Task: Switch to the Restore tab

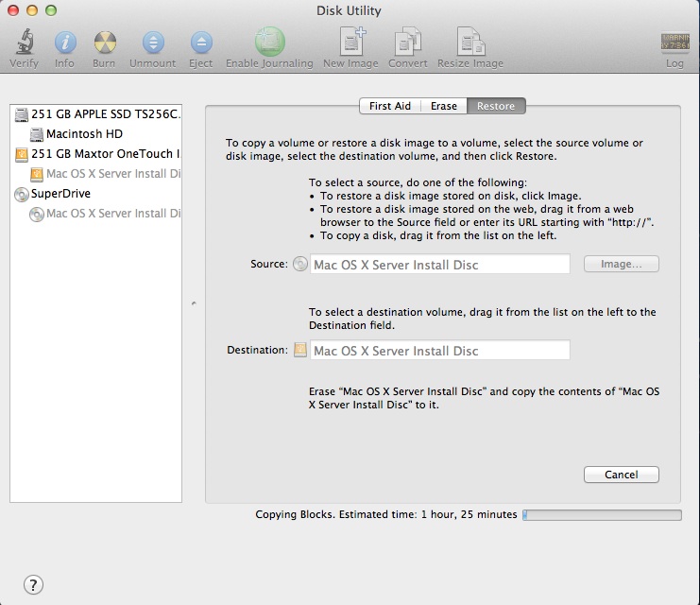Action: 496,106
